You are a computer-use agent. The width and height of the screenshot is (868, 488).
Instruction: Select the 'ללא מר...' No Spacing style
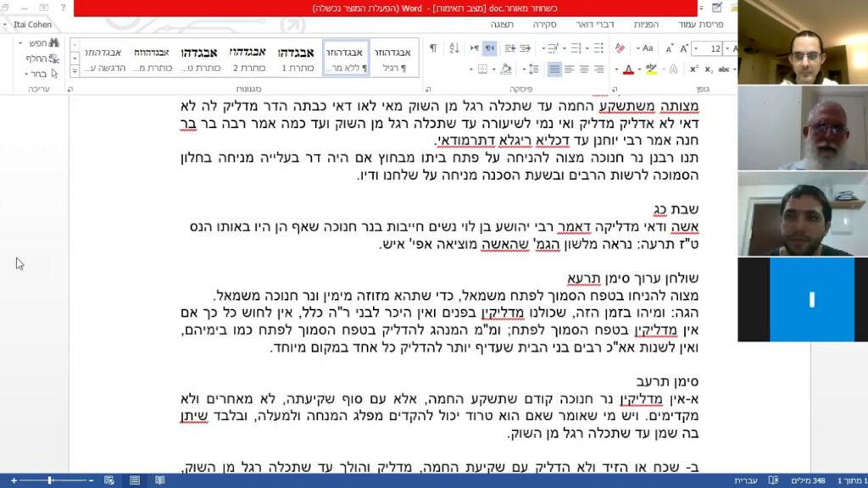pos(346,58)
